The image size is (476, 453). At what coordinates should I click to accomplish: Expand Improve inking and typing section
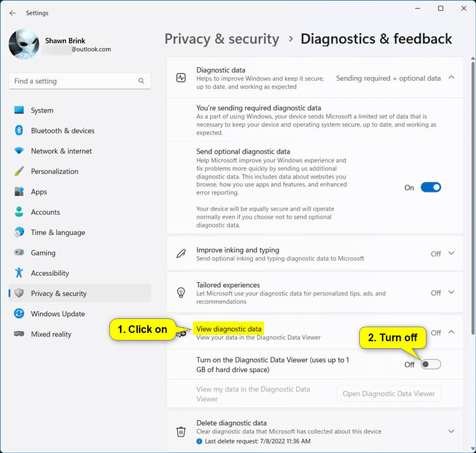pos(451,254)
